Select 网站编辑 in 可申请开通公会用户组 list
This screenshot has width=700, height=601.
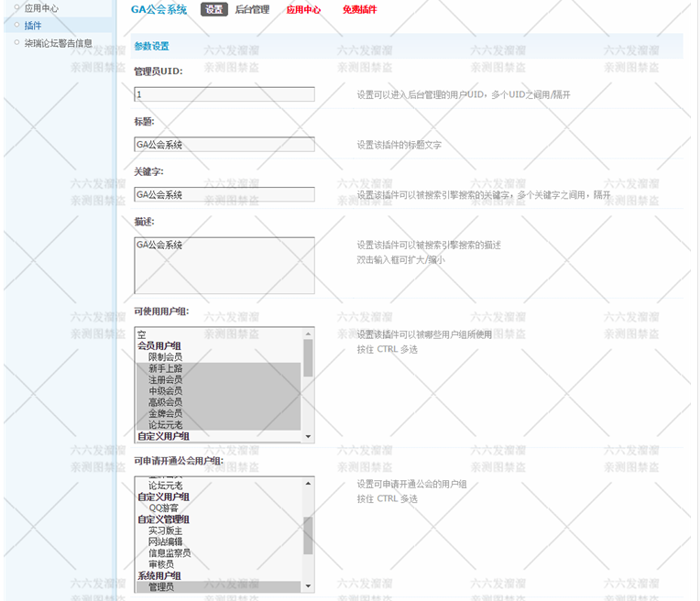[x=219, y=541]
